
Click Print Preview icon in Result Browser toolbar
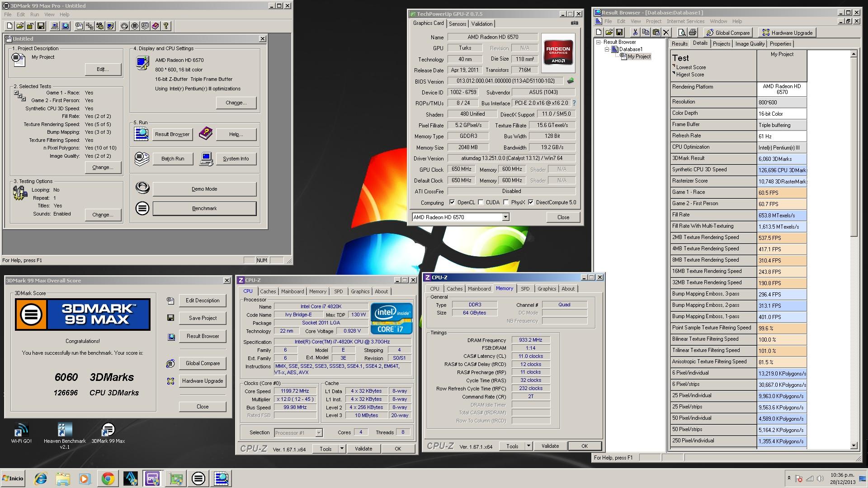tap(682, 32)
